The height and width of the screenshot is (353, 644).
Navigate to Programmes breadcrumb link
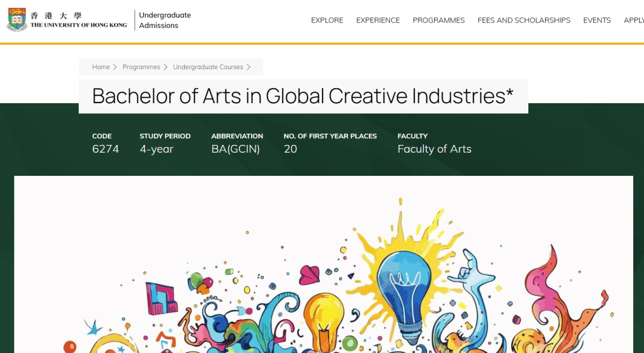point(141,67)
